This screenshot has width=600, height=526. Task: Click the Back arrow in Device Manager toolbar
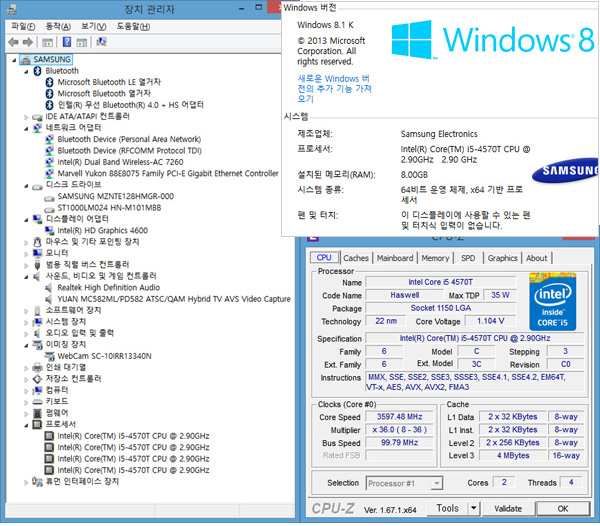(13, 42)
